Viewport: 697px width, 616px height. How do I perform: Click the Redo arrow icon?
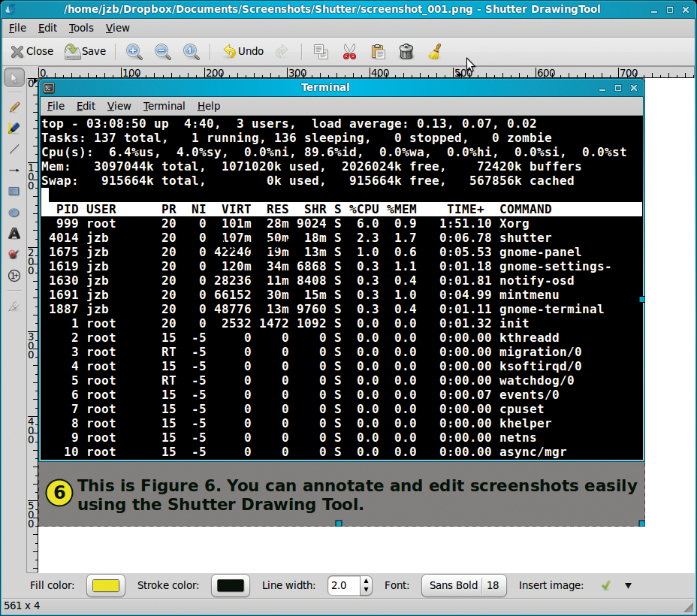click(x=282, y=52)
